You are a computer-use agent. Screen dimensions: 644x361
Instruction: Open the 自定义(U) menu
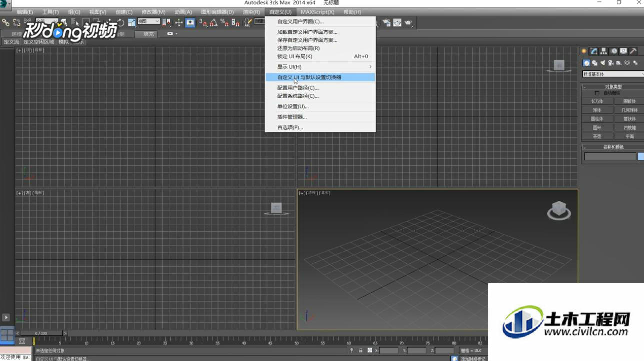pyautogui.click(x=280, y=12)
